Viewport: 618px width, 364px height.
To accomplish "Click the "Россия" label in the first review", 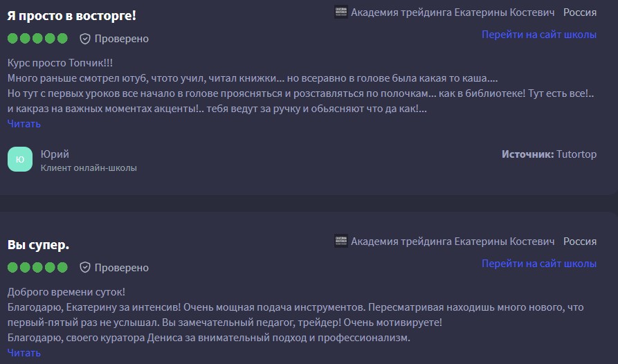I will [579, 12].
